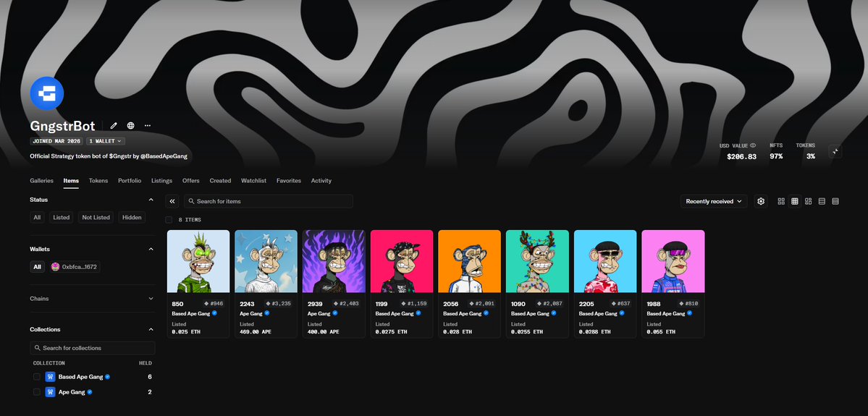Open the item display settings gear
The width and height of the screenshot is (868, 416).
pos(761,201)
